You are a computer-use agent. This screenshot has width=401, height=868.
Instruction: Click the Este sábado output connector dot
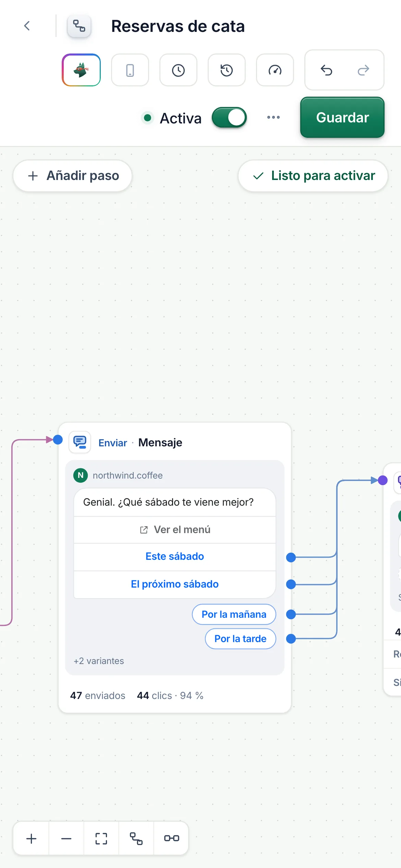291,558
